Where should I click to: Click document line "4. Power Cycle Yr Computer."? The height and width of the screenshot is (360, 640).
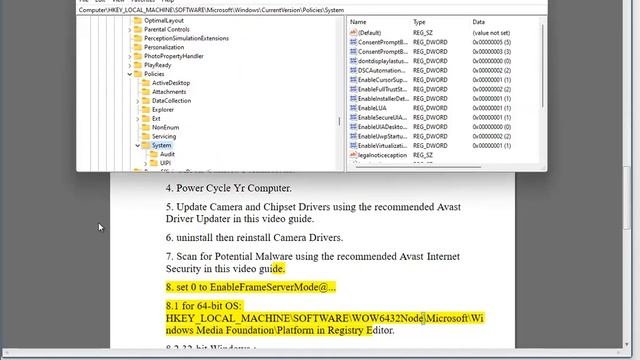click(229, 188)
